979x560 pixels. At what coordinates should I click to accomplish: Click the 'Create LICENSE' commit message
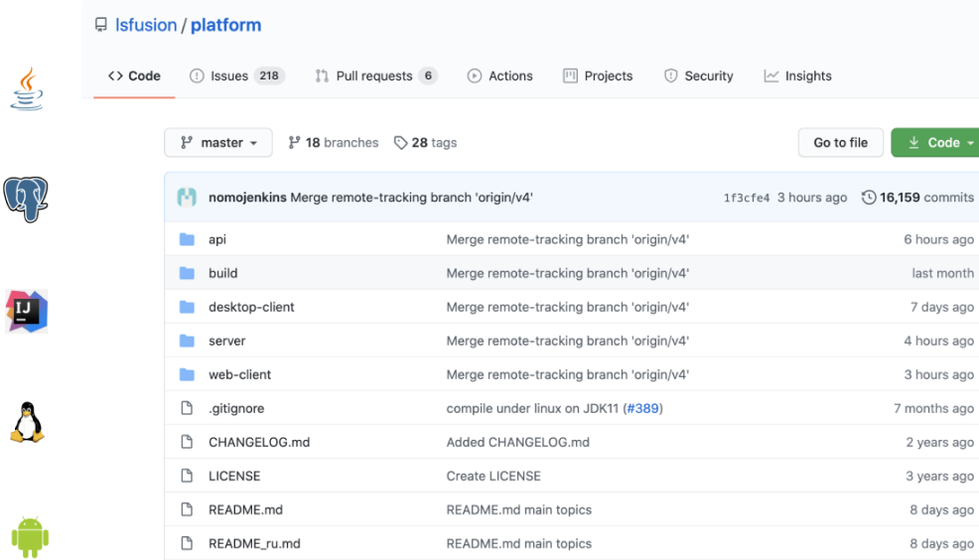coord(493,476)
